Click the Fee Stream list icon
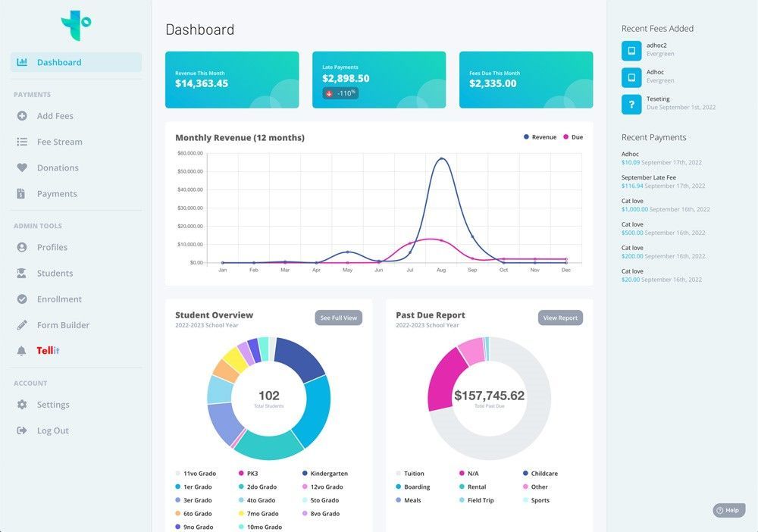758x532 pixels. pos(22,142)
